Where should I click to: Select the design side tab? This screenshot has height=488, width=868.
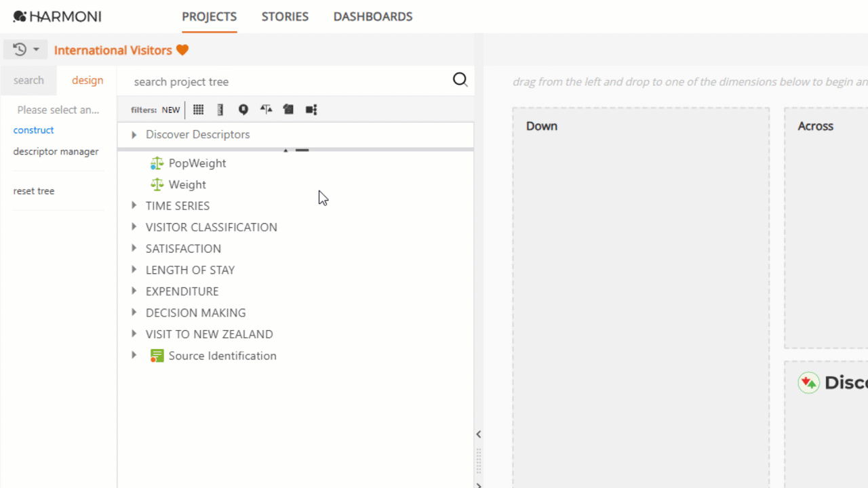(87, 80)
